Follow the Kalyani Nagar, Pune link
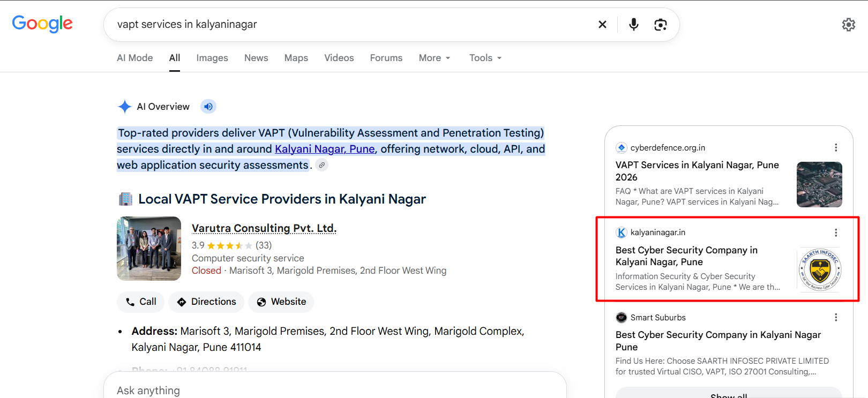 tap(325, 149)
